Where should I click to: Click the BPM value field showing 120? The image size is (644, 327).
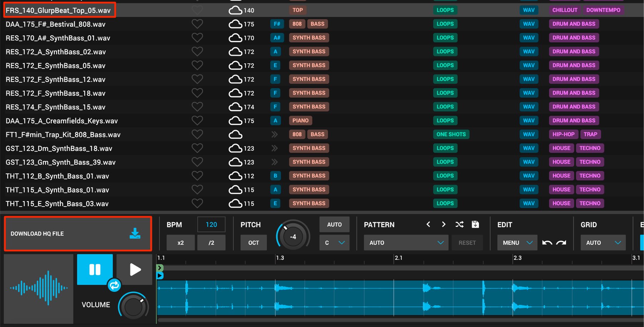pyautogui.click(x=211, y=224)
